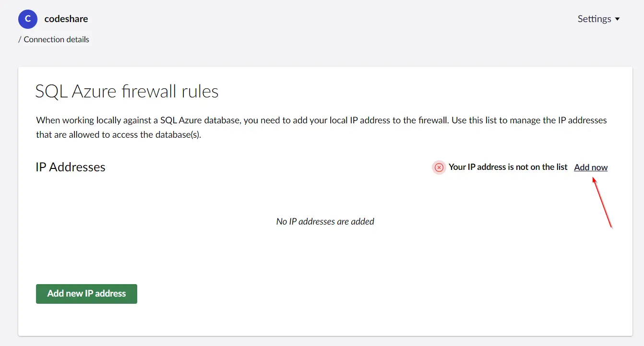The height and width of the screenshot is (346, 644).
Task: Click the line "that are allowed to access"
Action: click(x=119, y=135)
